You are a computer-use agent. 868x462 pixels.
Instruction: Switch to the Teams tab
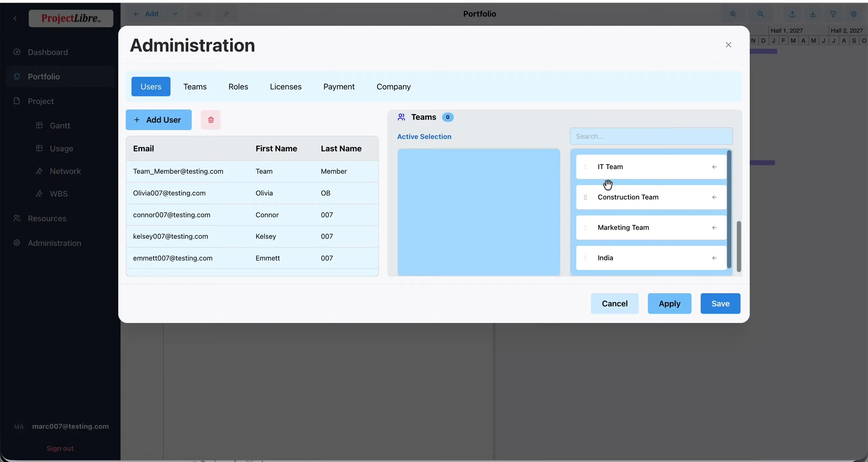(x=195, y=87)
